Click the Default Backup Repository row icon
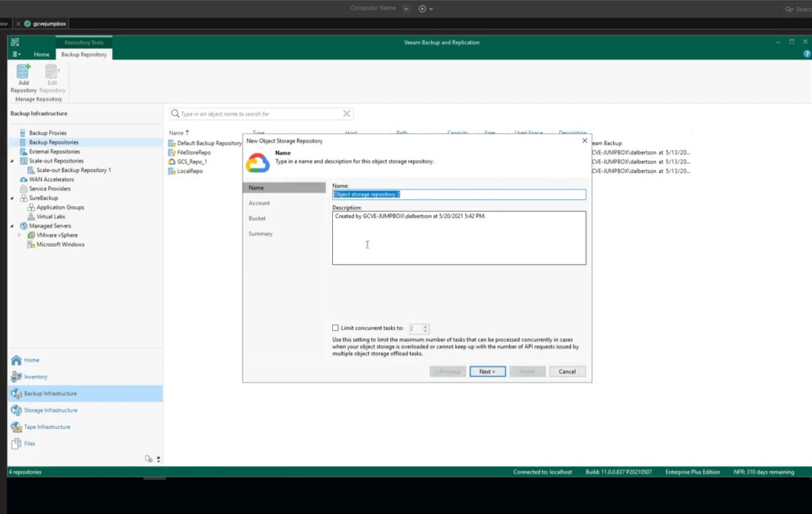Viewport: 812px width, 514px height. coord(172,143)
